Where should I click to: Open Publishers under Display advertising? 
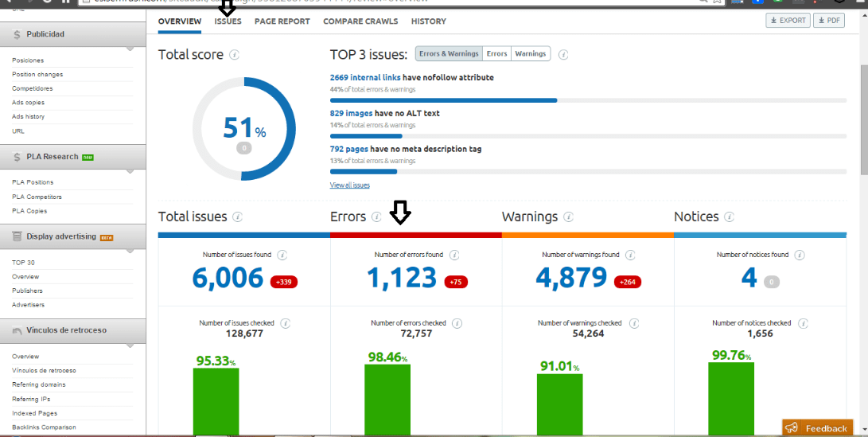27,291
